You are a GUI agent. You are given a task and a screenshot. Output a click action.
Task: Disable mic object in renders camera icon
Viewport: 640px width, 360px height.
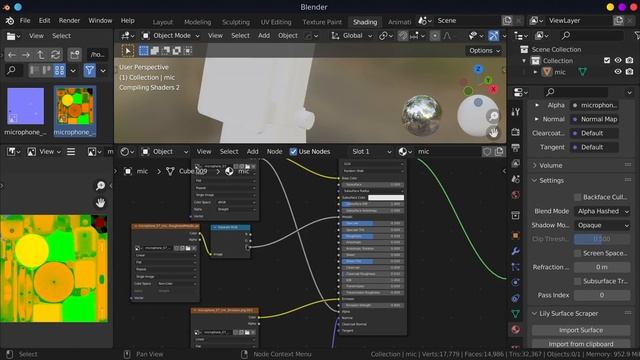[629, 72]
